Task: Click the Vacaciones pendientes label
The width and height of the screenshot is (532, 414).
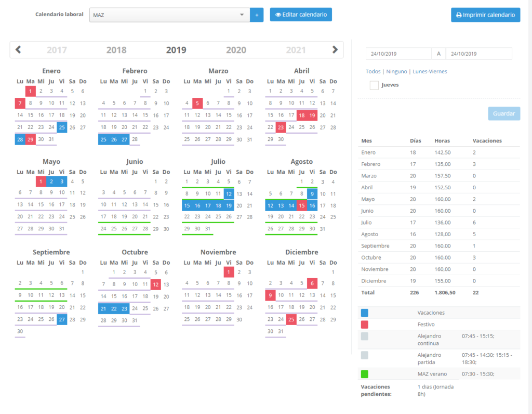Action: click(376, 391)
